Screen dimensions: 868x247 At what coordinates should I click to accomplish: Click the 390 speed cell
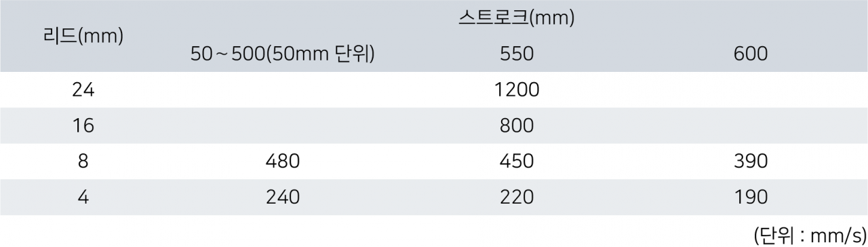click(751, 161)
